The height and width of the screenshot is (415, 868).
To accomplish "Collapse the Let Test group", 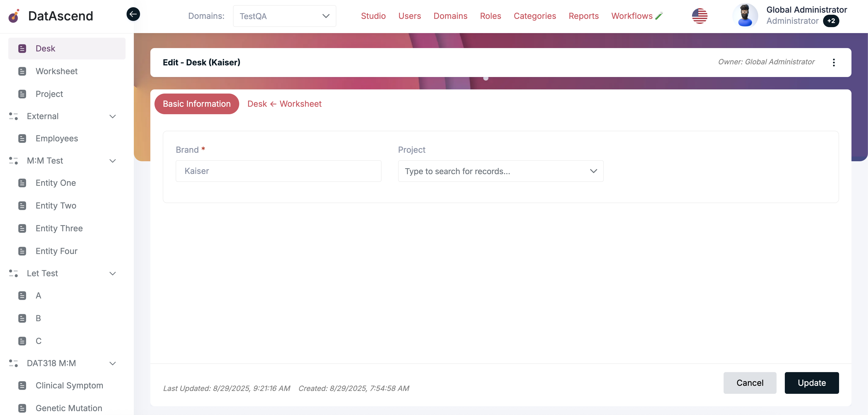I will point(113,273).
